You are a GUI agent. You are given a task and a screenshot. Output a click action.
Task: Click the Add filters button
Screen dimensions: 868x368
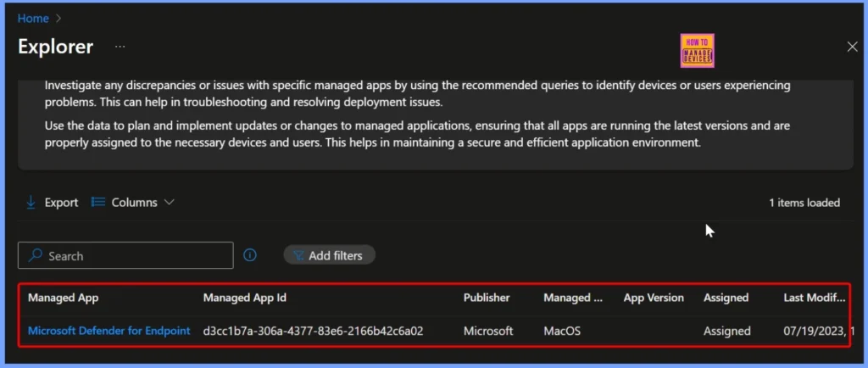coord(329,255)
